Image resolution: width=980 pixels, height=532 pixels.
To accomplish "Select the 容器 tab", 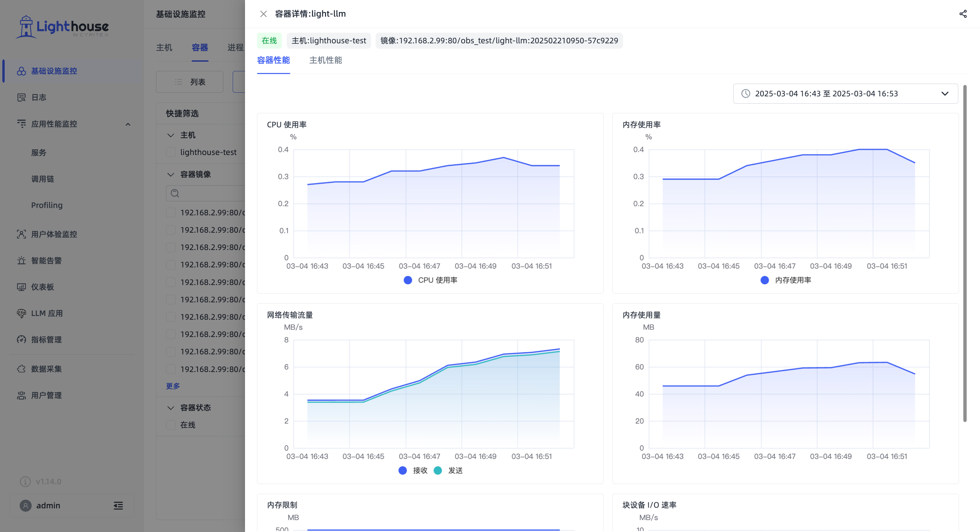I will (x=200, y=48).
